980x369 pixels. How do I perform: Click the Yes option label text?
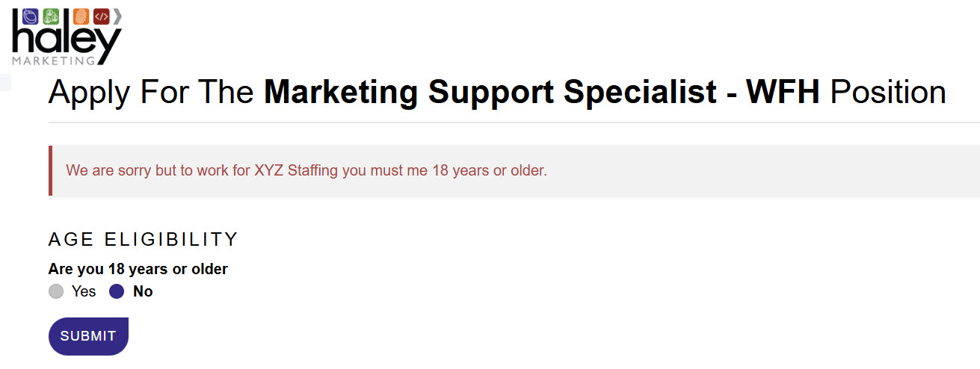tap(84, 291)
